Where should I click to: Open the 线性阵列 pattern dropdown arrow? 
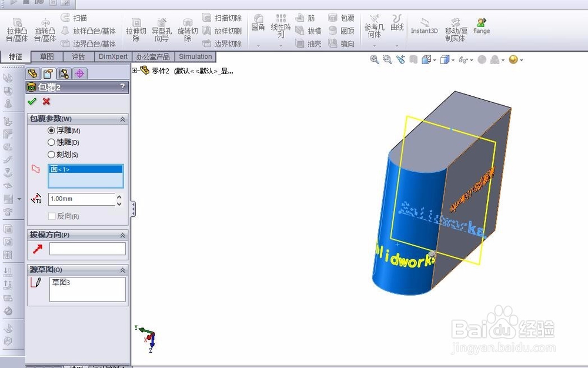pos(280,46)
